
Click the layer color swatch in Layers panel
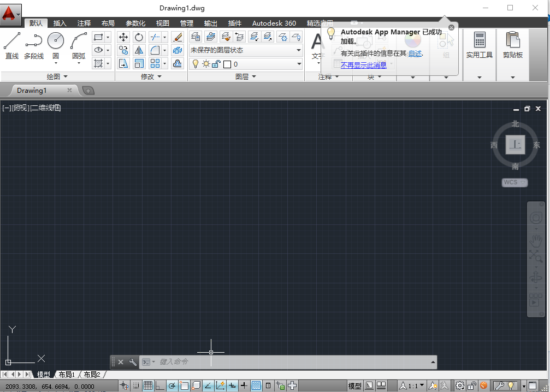click(228, 64)
